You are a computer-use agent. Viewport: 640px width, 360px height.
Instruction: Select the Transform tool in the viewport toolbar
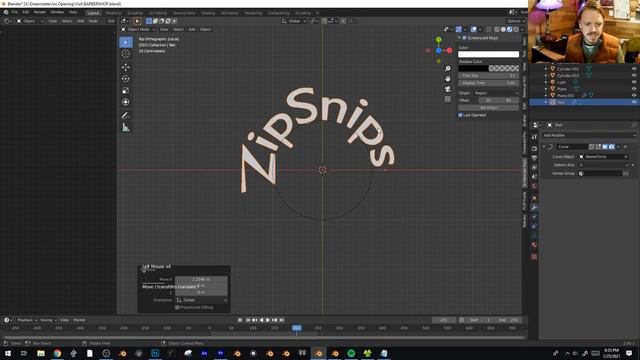(126, 102)
